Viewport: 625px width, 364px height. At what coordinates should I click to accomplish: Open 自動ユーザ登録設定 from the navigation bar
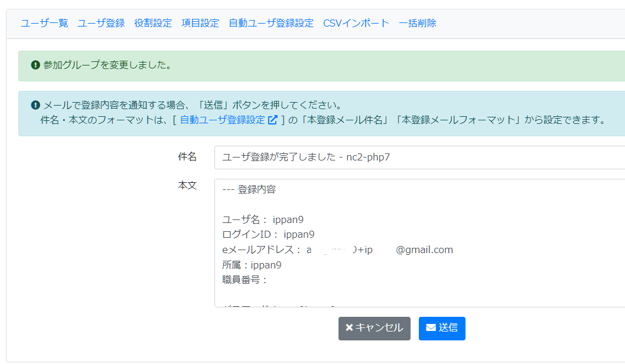pos(271,23)
